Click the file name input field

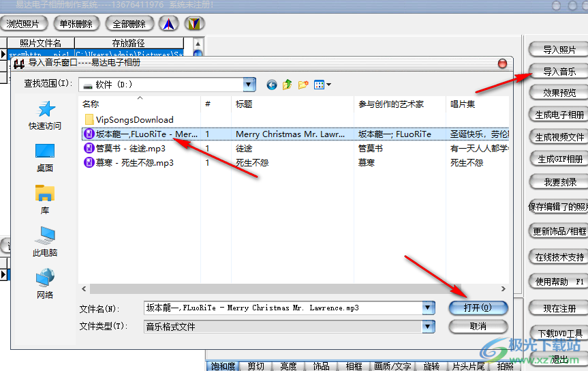tap(283, 308)
